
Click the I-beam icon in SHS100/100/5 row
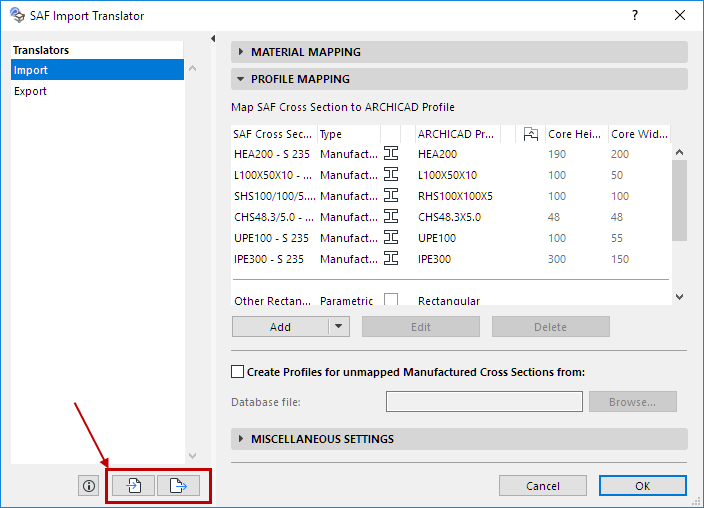(391, 195)
